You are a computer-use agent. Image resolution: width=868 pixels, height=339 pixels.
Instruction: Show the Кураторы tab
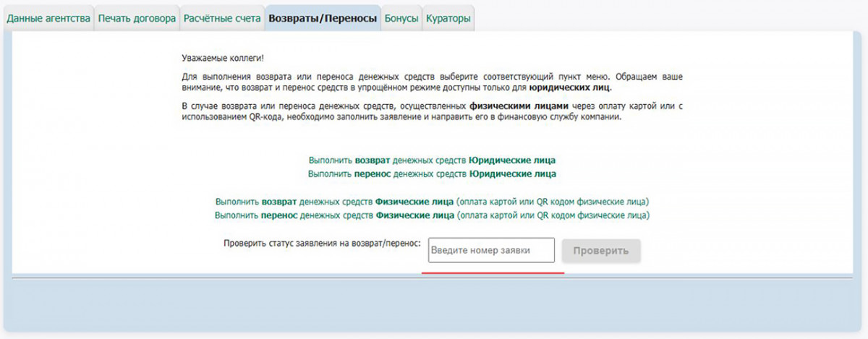click(x=448, y=19)
